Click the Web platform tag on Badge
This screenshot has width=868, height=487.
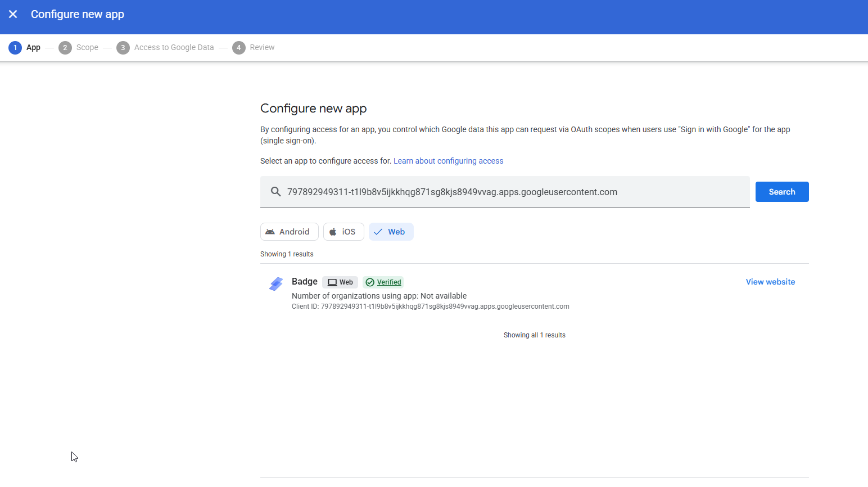[x=340, y=282]
